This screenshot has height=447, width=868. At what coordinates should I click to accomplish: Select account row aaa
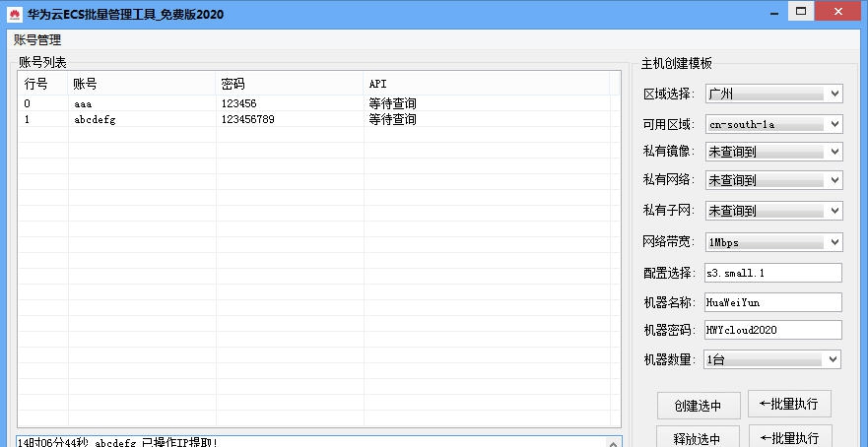click(x=319, y=103)
